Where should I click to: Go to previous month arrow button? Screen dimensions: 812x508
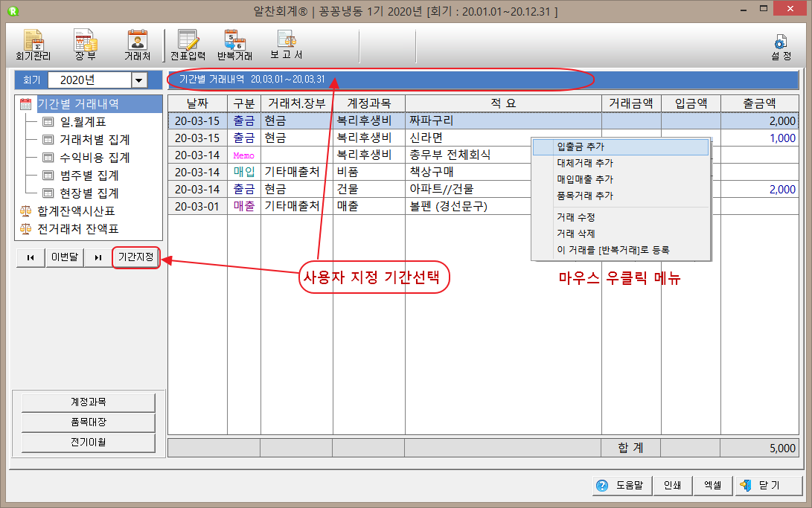[x=31, y=257]
